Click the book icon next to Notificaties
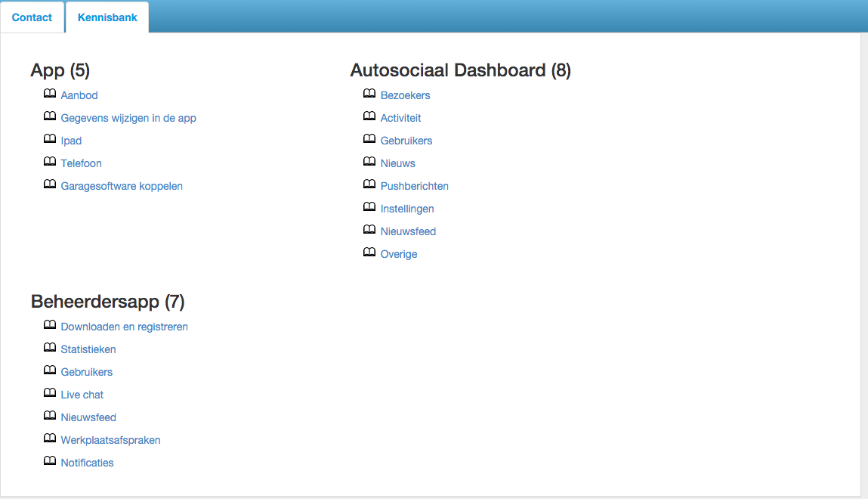The width and height of the screenshot is (868, 499). click(x=50, y=461)
